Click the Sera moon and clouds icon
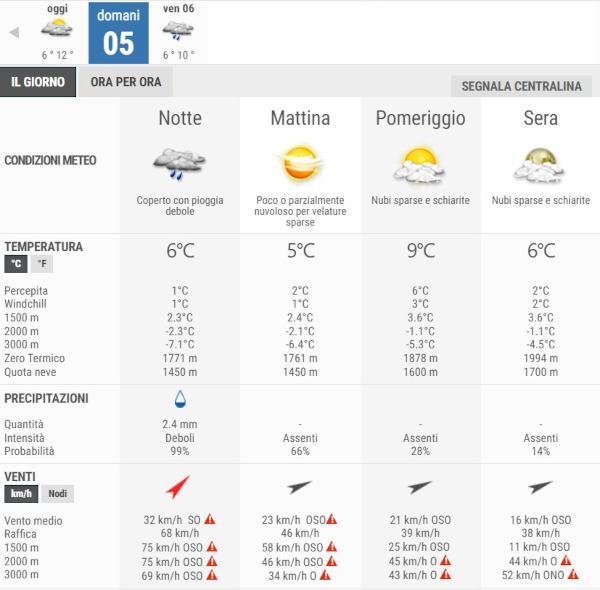 coord(541,163)
